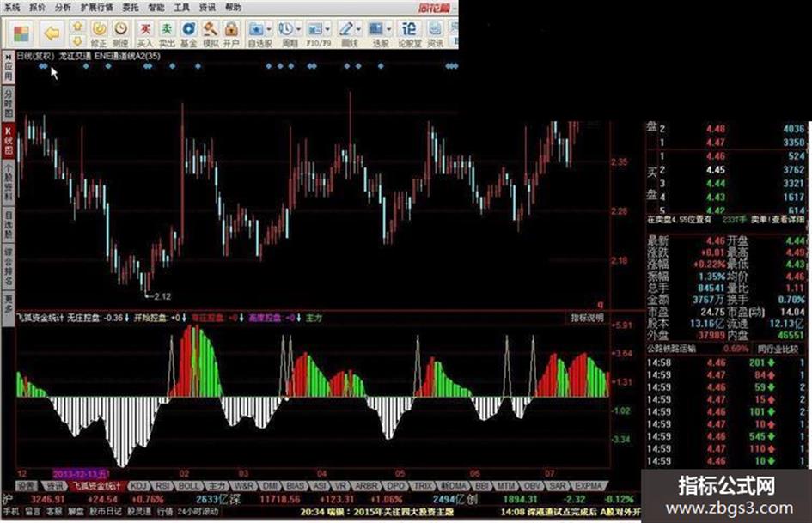Switch to 分时图 in left sidebar
Viewport: 812px width, 523px height.
point(9,102)
